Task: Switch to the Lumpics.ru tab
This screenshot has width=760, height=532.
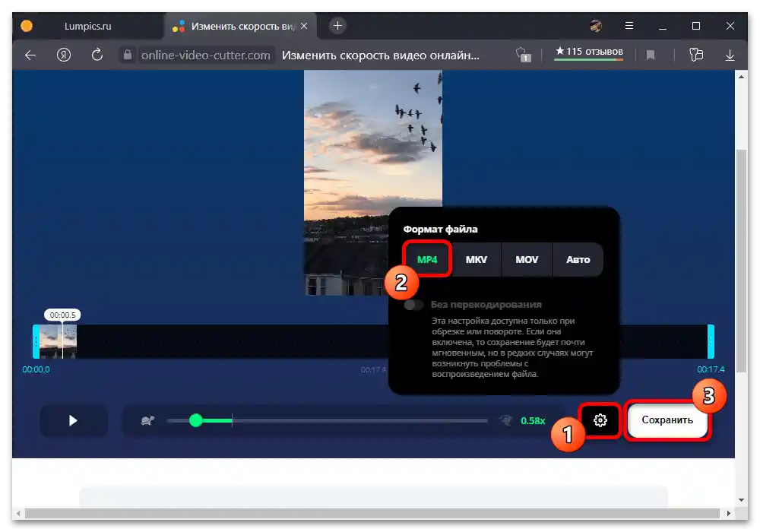Action: pyautogui.click(x=87, y=26)
